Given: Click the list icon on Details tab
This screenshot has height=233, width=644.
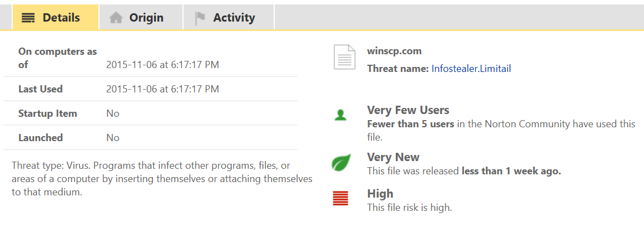Looking at the screenshot, I should pos(28,18).
